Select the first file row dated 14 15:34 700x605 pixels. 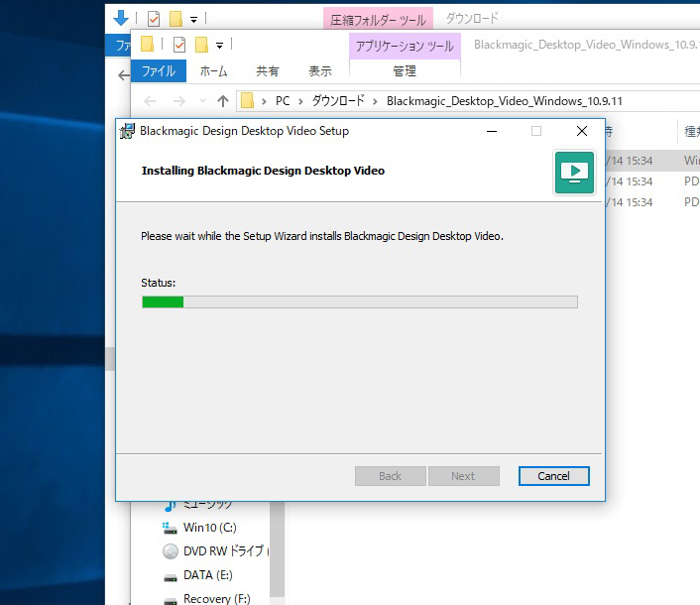coord(652,161)
